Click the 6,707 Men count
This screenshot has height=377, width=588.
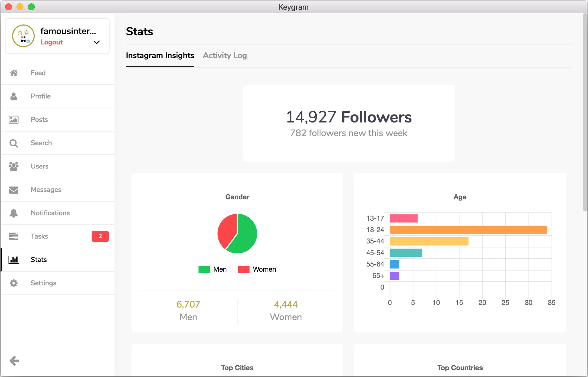[188, 304]
